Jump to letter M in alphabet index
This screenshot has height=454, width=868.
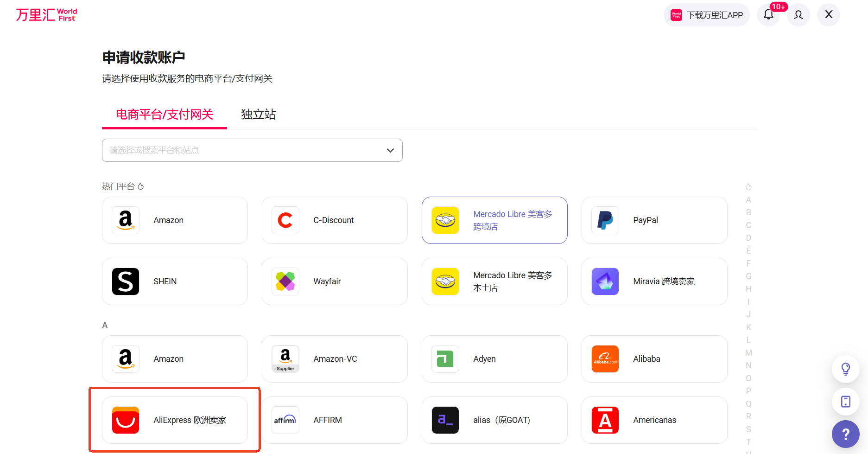pos(748,353)
